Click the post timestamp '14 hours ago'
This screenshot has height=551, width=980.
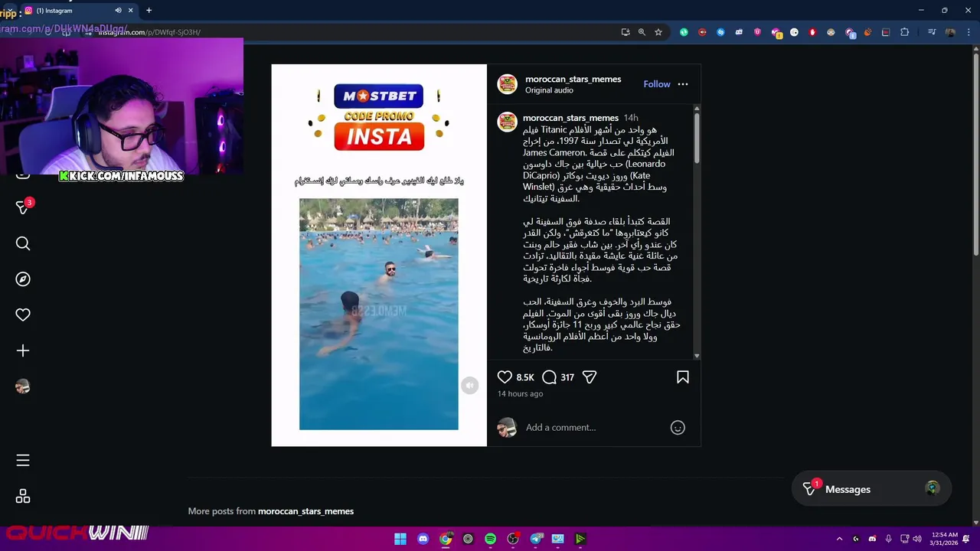point(520,394)
